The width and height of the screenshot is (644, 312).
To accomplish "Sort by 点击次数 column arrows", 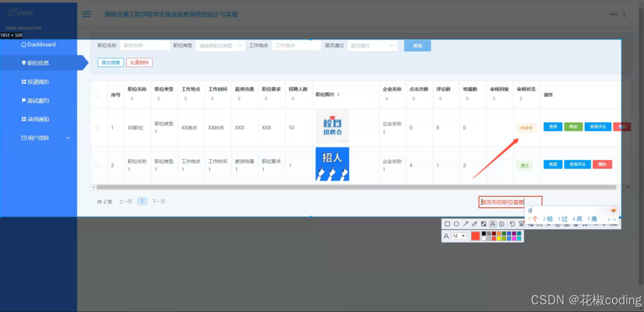I will tap(413, 99).
